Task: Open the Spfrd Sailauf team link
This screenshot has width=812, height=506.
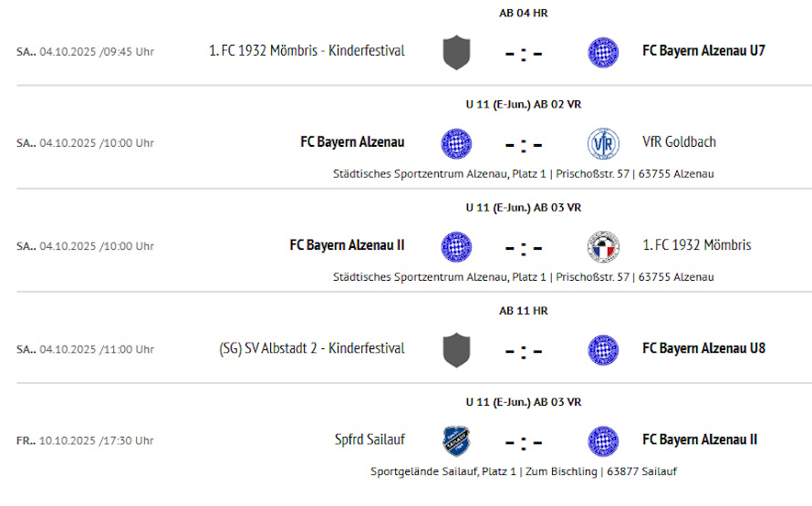Action: tap(370, 440)
